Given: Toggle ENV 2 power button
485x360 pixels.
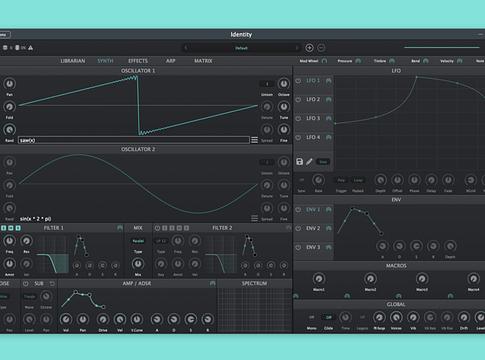Looking at the screenshot, I should [x=298, y=228].
